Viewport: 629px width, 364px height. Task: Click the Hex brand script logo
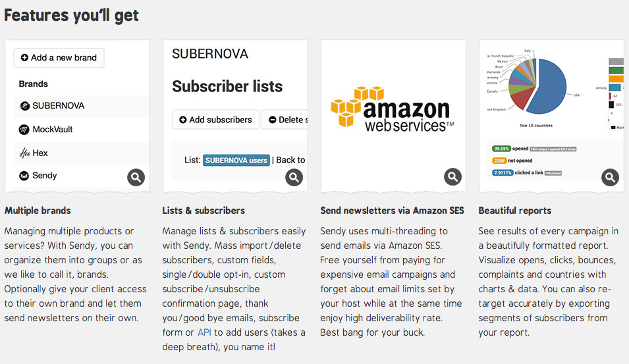(25, 153)
